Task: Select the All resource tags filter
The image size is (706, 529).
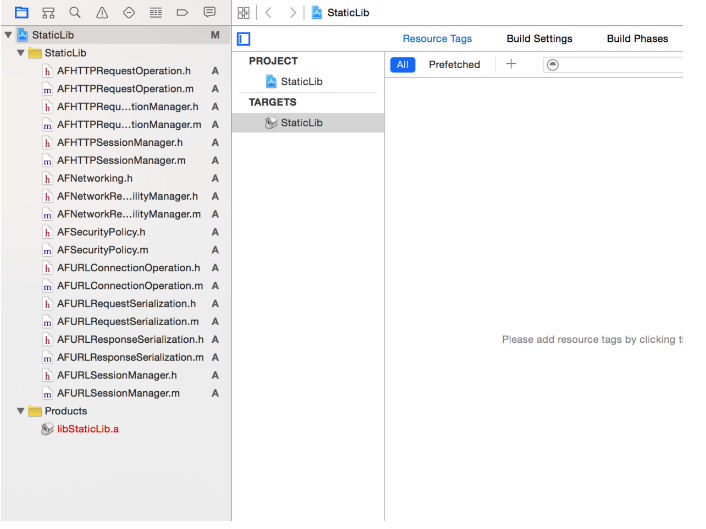Action: [x=402, y=65]
